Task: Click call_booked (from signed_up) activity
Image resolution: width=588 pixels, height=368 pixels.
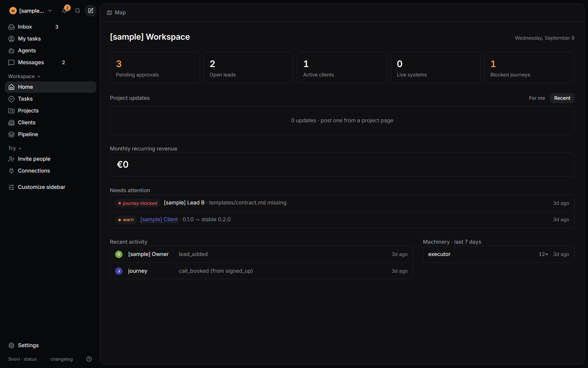Action: click(x=216, y=271)
